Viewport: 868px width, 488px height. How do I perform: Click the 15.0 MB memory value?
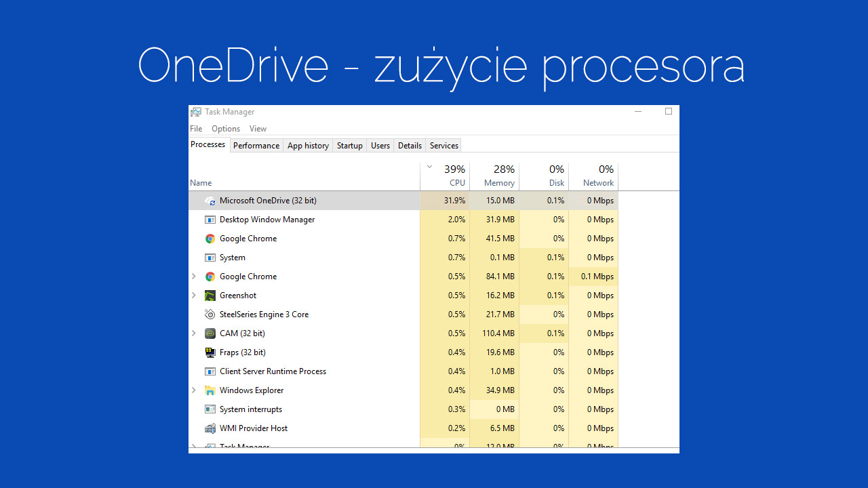click(x=500, y=201)
